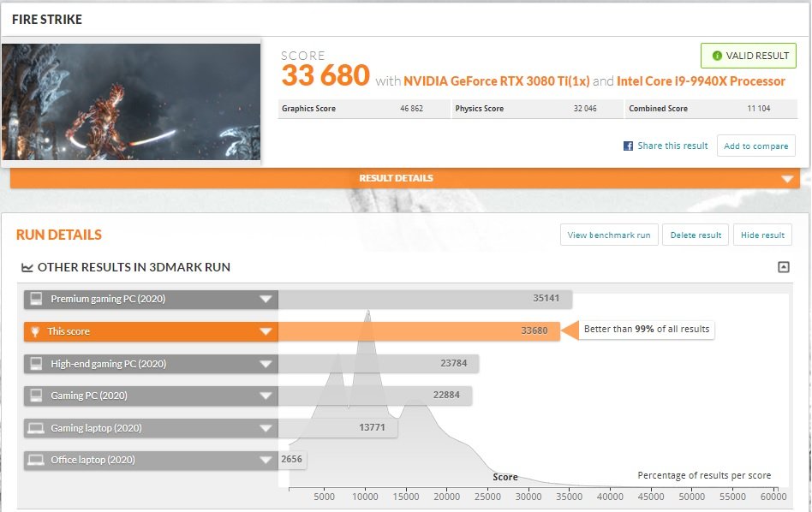Open the NVIDIA GeForce RTX 3080 Ti link
This screenshot has height=512, width=812.
(x=497, y=81)
